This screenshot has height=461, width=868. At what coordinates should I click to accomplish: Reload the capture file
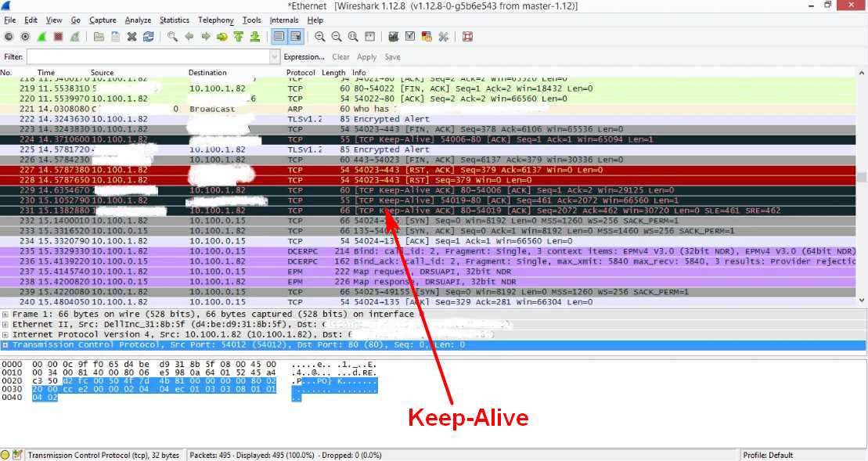pyautogui.click(x=148, y=37)
